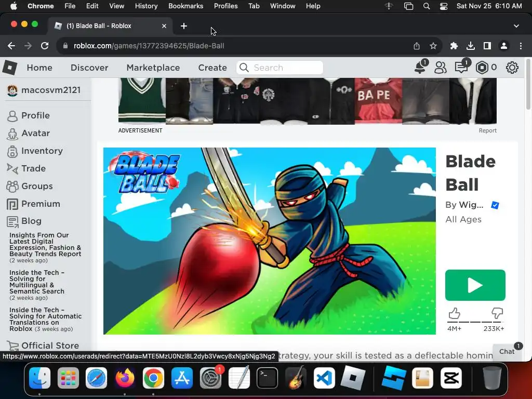Read blog post about Automatic Translations

pyautogui.click(x=46, y=320)
